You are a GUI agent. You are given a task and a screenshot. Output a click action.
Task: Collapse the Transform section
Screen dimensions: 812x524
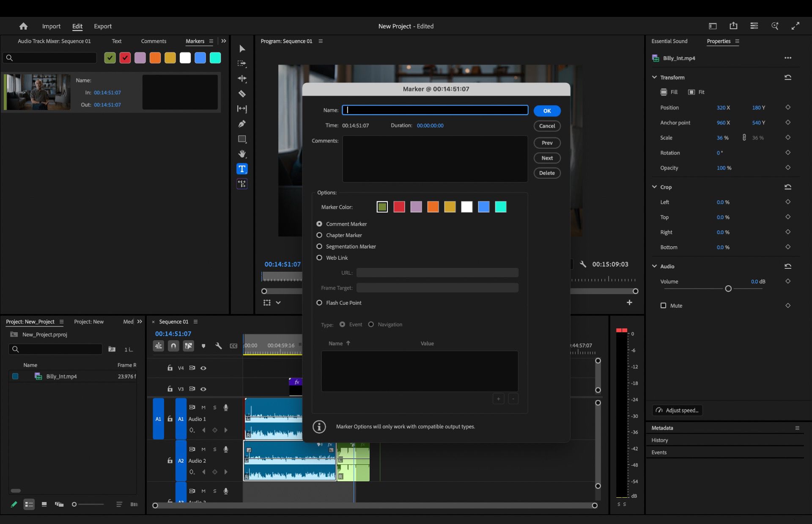coord(654,77)
